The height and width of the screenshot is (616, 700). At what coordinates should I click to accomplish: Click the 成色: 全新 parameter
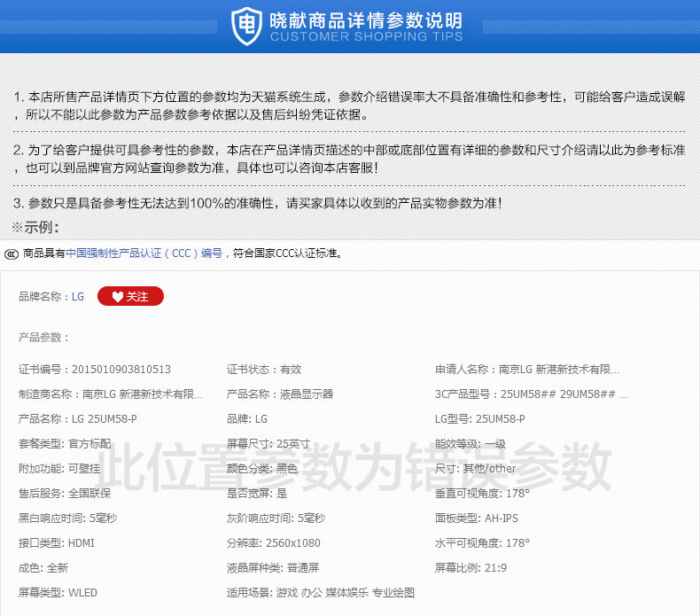[43, 568]
